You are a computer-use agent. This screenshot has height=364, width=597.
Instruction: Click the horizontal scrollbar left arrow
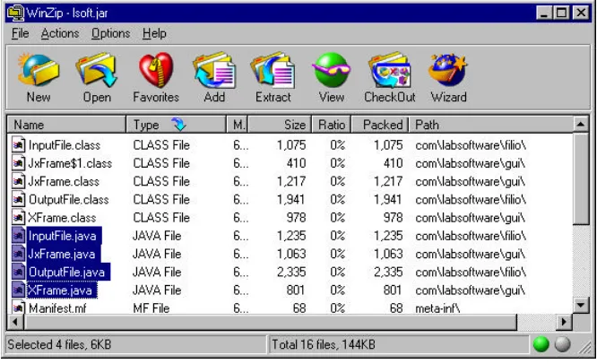pyautogui.click(x=15, y=322)
